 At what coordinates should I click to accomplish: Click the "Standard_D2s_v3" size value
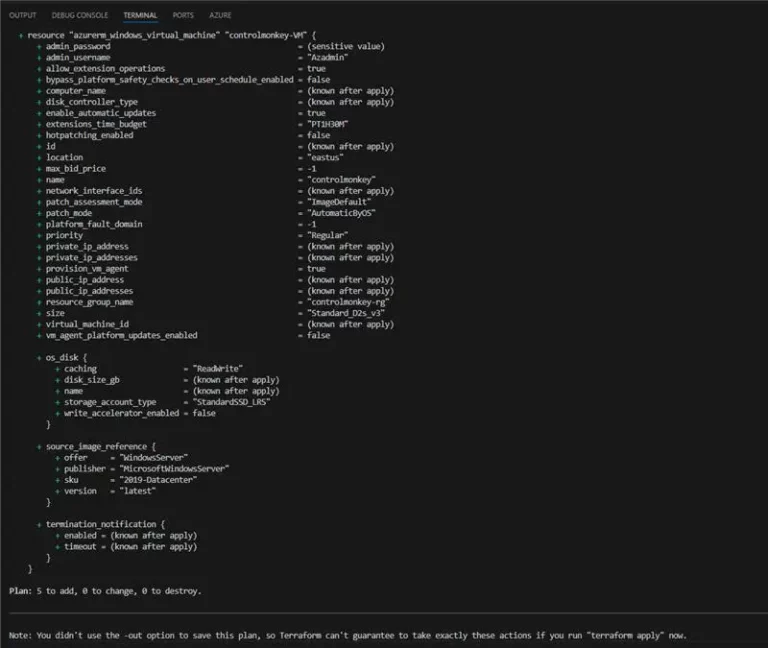346,313
